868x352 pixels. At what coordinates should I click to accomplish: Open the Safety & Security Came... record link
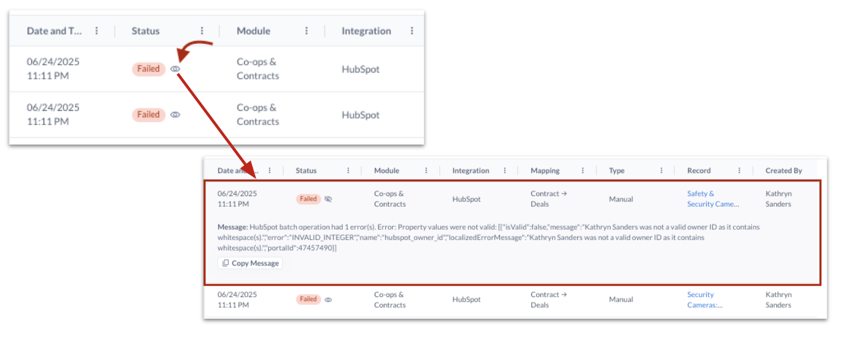(713, 199)
